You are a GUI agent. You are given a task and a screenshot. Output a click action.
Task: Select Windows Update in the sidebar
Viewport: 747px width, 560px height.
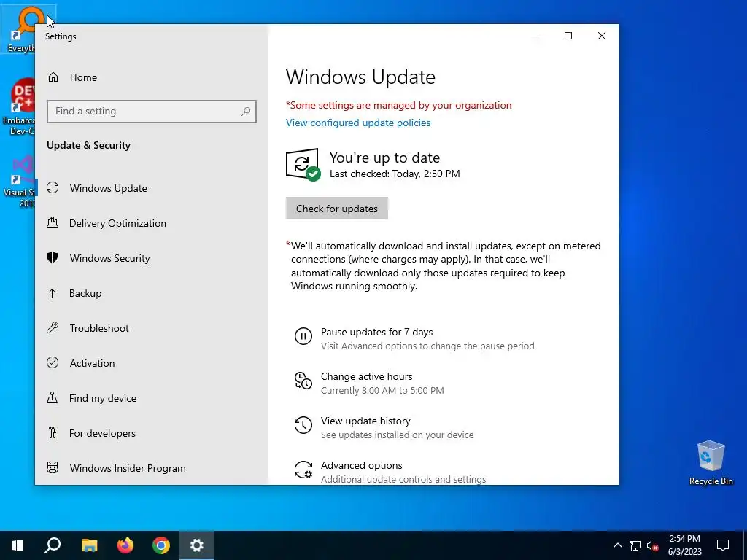click(152, 187)
